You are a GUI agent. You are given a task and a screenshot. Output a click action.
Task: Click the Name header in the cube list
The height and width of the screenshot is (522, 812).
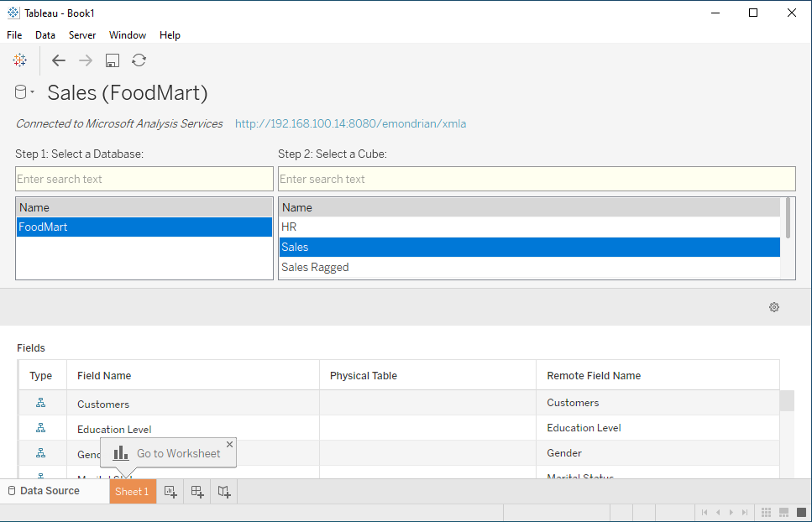[x=530, y=207]
